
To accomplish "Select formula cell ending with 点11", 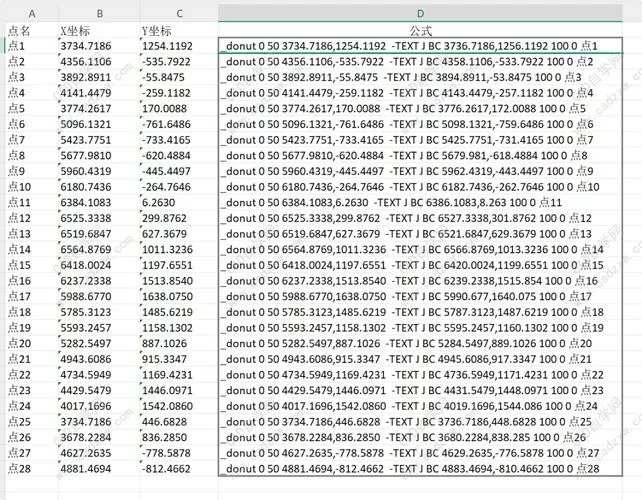I will click(x=420, y=202).
